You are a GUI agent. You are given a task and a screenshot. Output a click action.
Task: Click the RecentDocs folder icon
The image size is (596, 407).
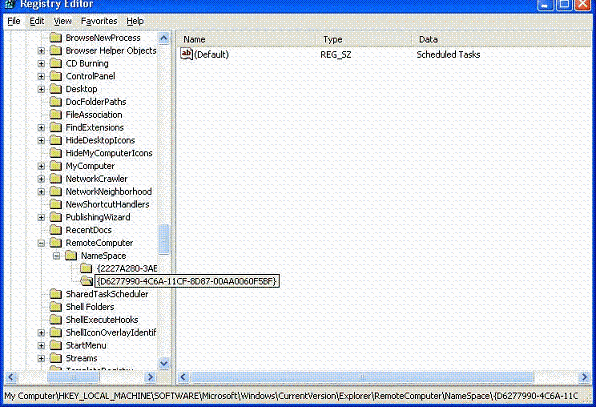coord(56,230)
